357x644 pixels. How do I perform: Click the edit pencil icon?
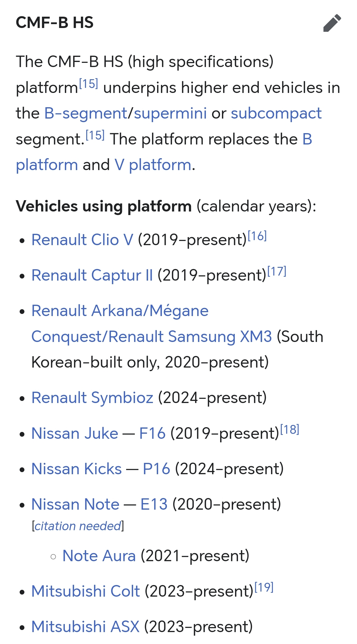(x=332, y=23)
